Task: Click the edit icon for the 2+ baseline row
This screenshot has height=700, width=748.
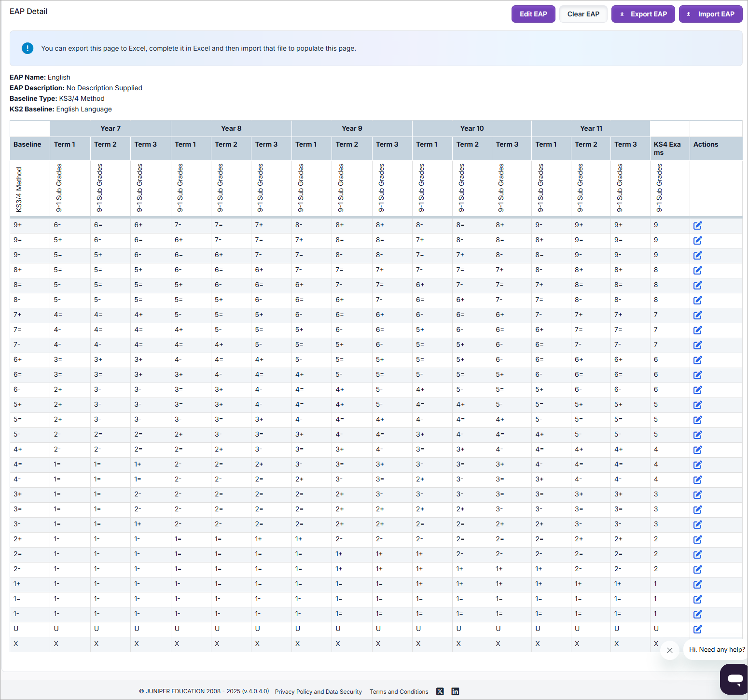Action: click(x=697, y=539)
